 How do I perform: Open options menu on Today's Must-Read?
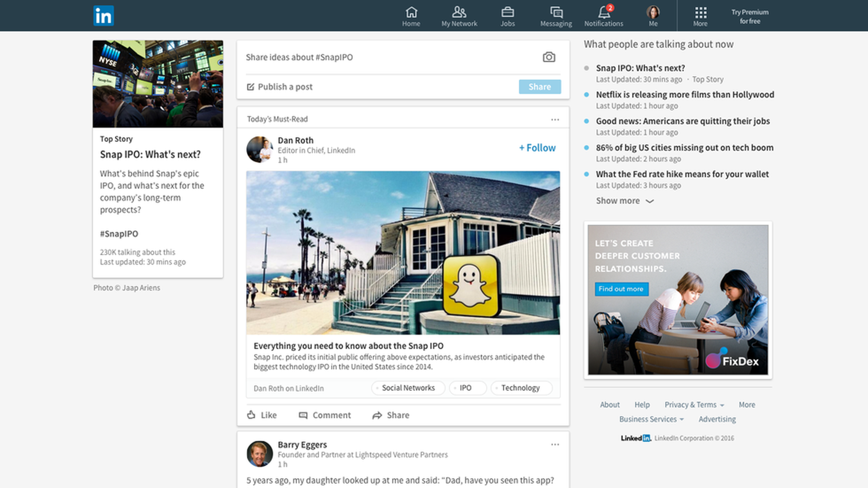pyautogui.click(x=555, y=119)
